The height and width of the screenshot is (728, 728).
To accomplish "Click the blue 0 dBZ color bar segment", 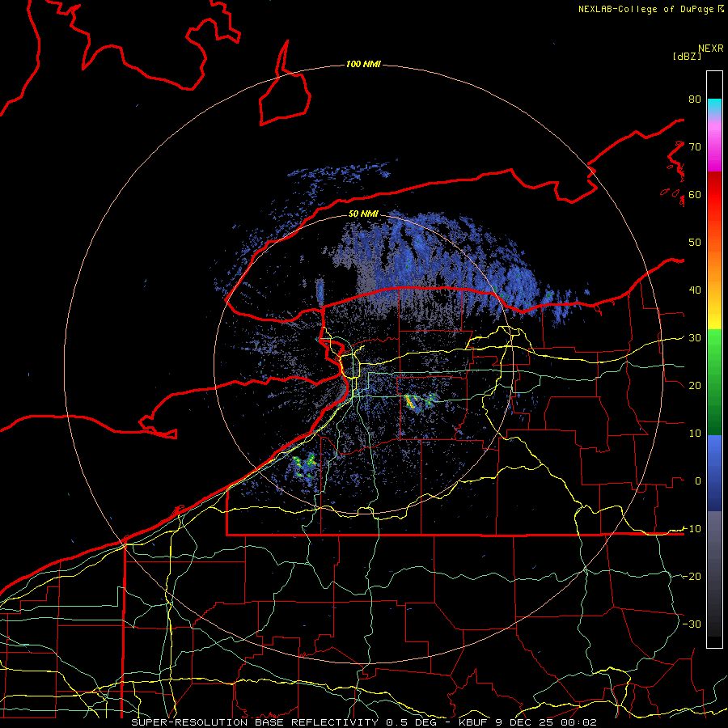I will [714, 473].
